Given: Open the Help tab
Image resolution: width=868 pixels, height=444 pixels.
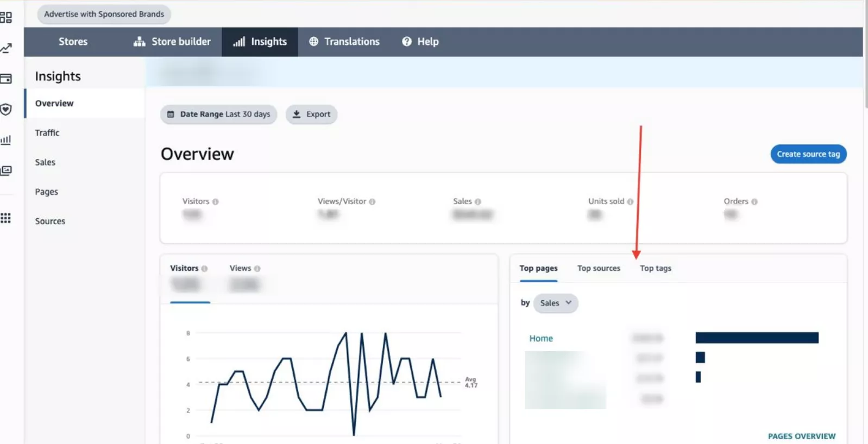Looking at the screenshot, I should point(420,42).
